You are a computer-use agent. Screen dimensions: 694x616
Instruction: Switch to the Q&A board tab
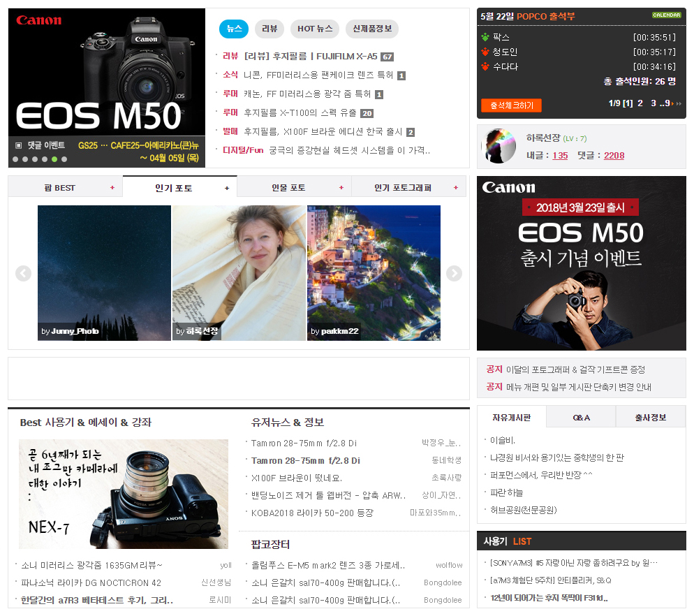tap(581, 418)
